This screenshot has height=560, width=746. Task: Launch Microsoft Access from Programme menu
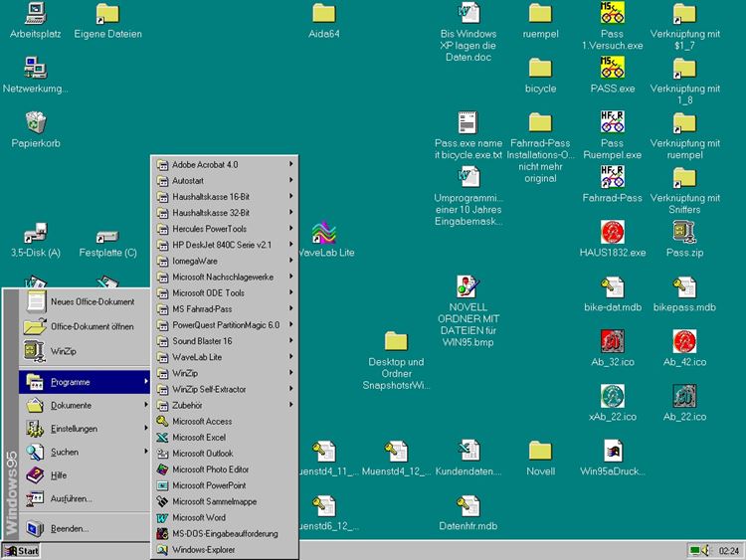(225, 422)
